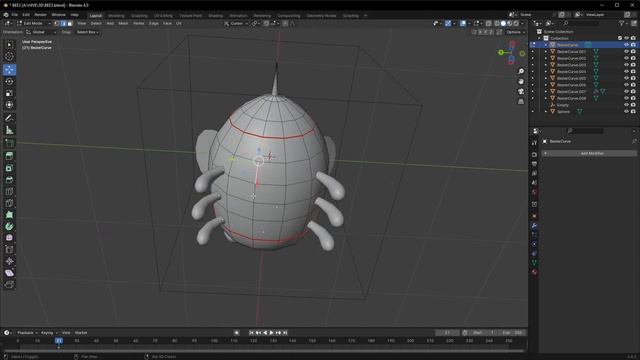
Task: Open the Window menu
Action: tap(58, 15)
